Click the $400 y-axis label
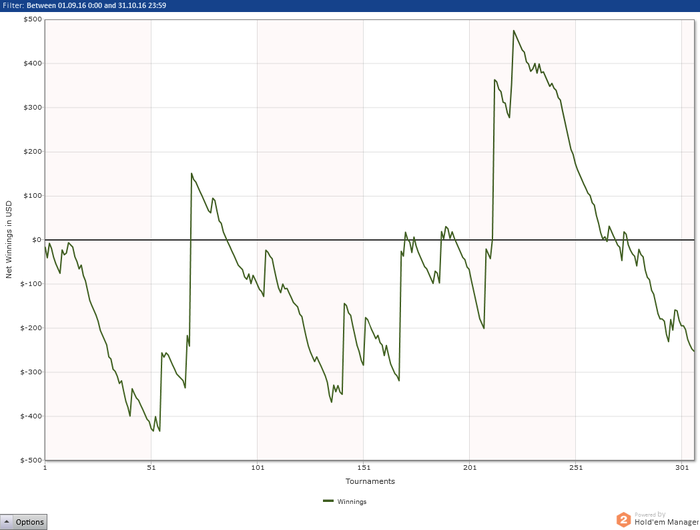The height and width of the screenshot is (530, 700). click(33, 63)
